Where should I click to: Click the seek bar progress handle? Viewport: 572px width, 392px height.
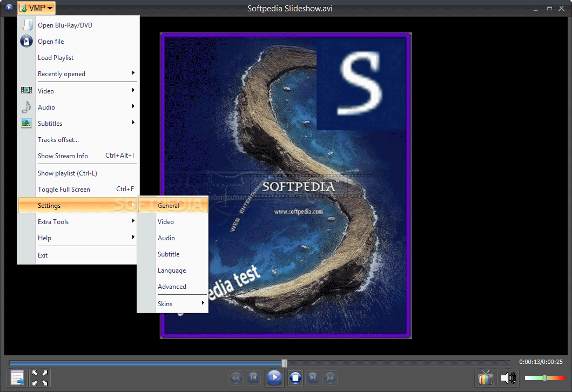[284, 363]
